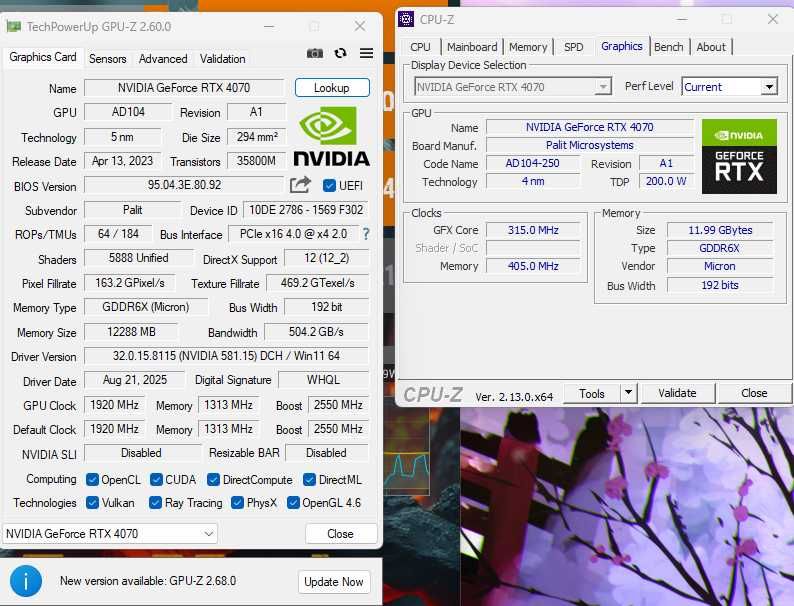Click the GFX Core 315.0 MHz value
The image size is (794, 606).
pos(533,230)
